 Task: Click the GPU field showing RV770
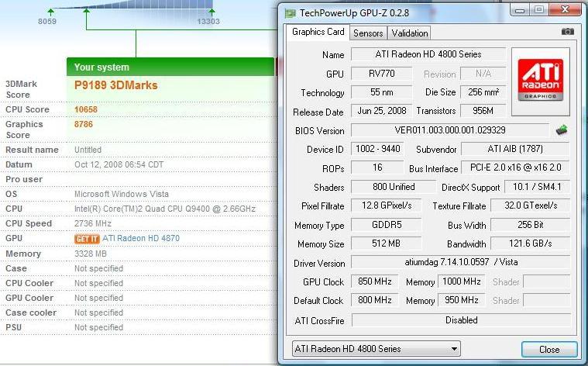(x=381, y=74)
